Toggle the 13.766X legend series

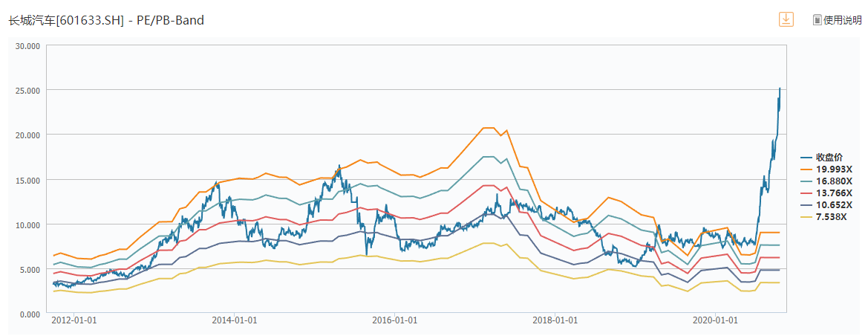(827, 193)
